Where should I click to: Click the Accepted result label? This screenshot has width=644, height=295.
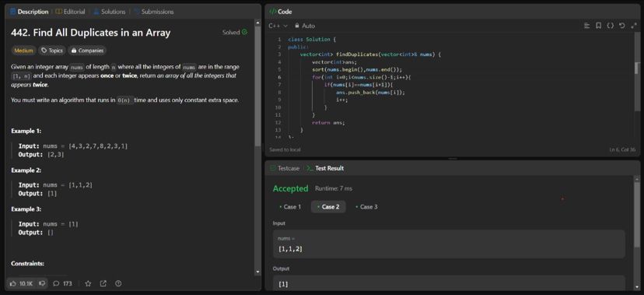pos(290,188)
